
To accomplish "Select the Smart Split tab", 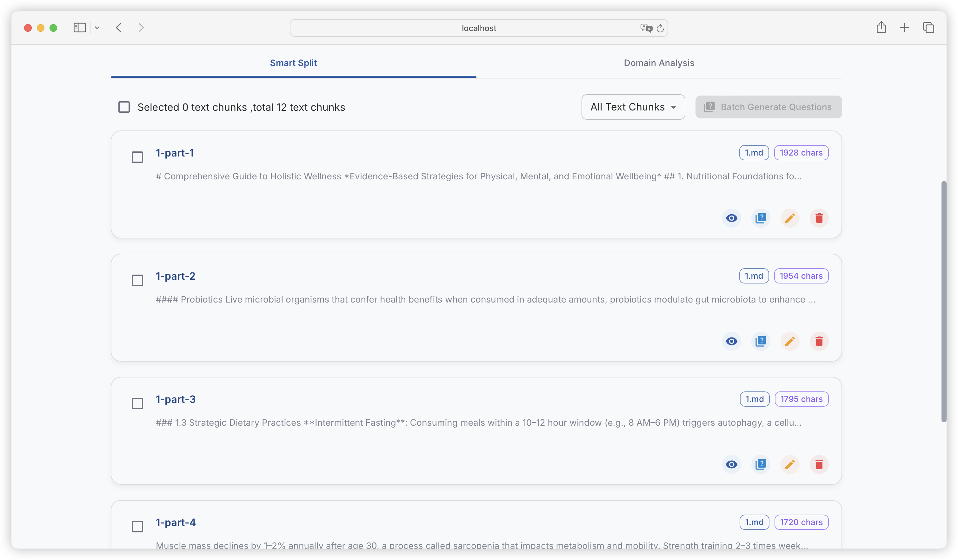I will (x=293, y=63).
